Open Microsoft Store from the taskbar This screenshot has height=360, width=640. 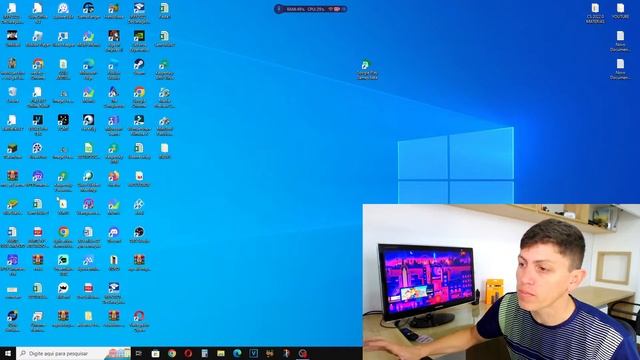tap(155, 353)
